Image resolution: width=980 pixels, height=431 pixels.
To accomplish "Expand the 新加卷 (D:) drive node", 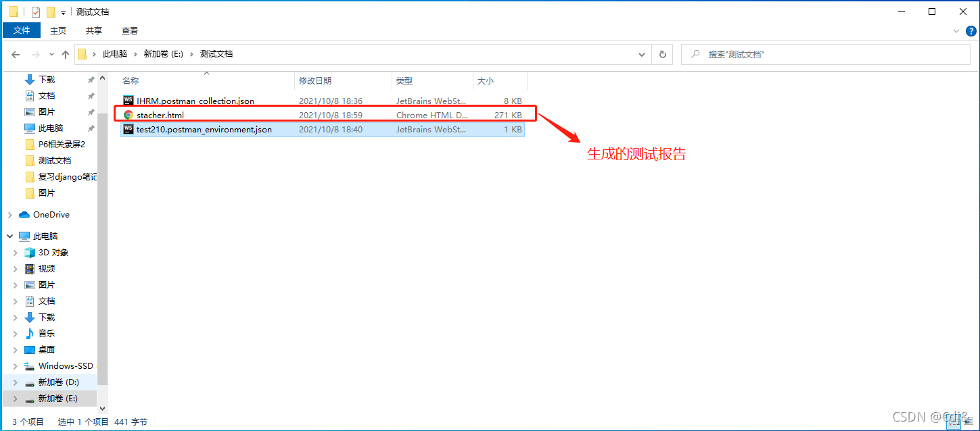I will pyautogui.click(x=15, y=382).
